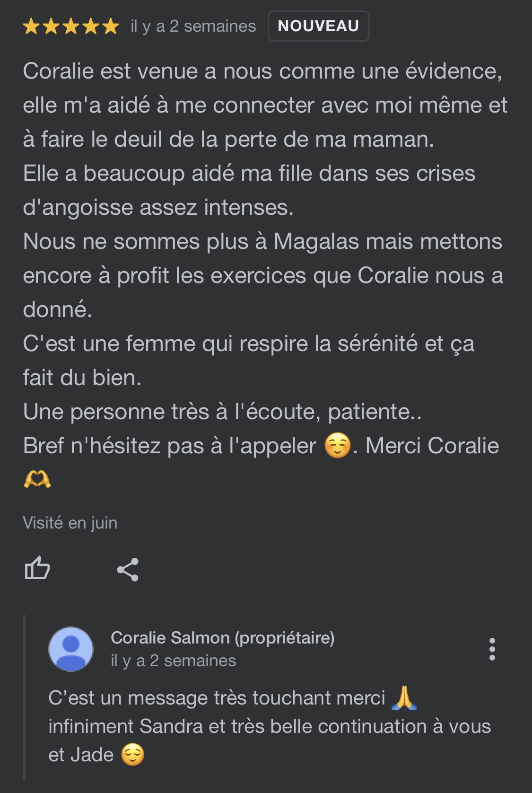
Task: Tap the first yellow rating star
Action: pyautogui.click(x=31, y=26)
